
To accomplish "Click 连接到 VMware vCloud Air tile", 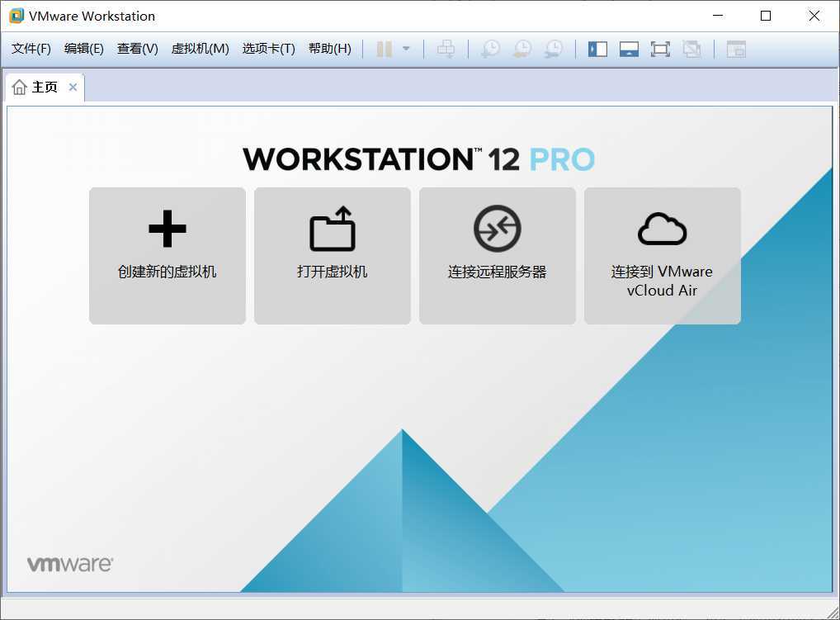I will point(662,256).
